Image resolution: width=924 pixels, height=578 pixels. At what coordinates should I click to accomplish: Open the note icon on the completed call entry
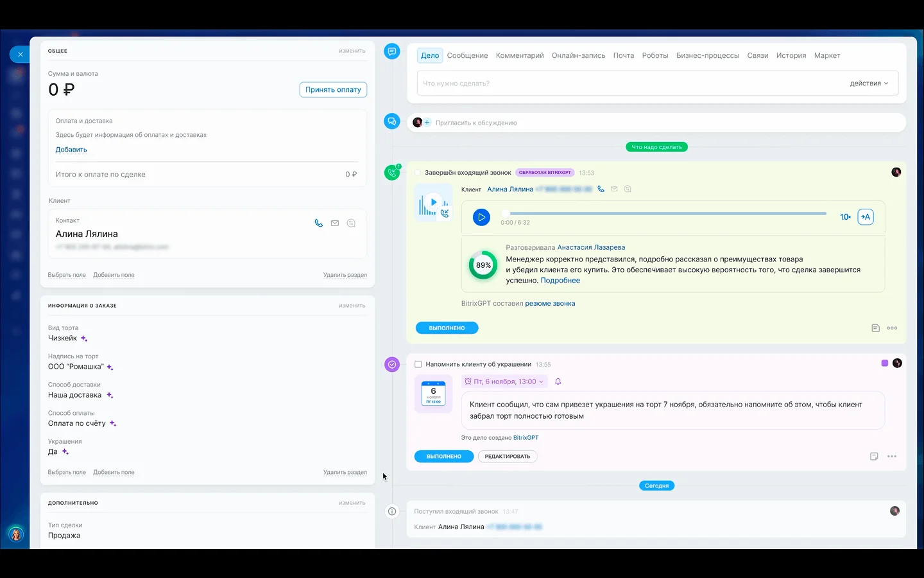tap(875, 328)
